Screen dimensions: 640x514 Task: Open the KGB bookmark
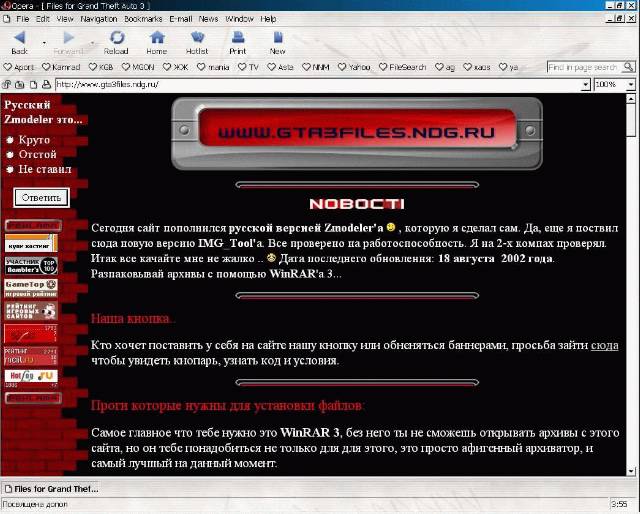(x=101, y=67)
